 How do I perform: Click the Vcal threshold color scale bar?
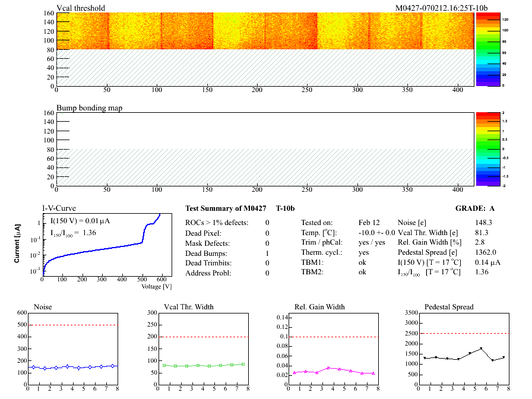point(488,49)
